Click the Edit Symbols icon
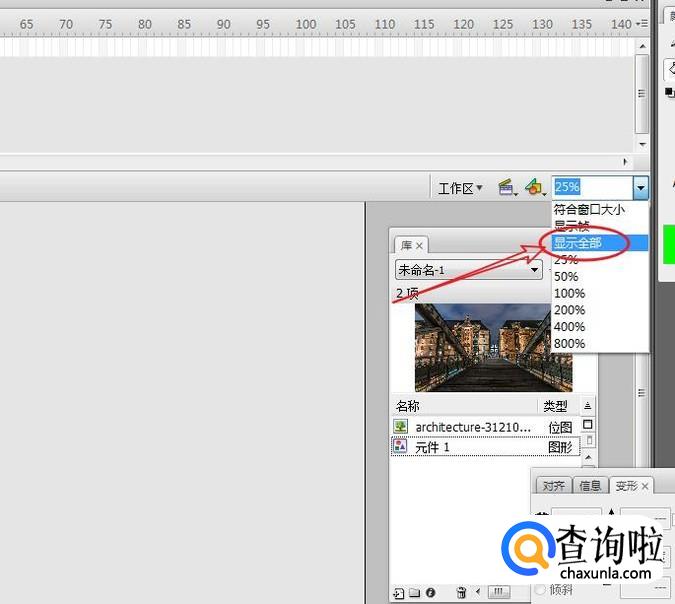Image resolution: width=675 pixels, height=604 pixels. [534, 187]
